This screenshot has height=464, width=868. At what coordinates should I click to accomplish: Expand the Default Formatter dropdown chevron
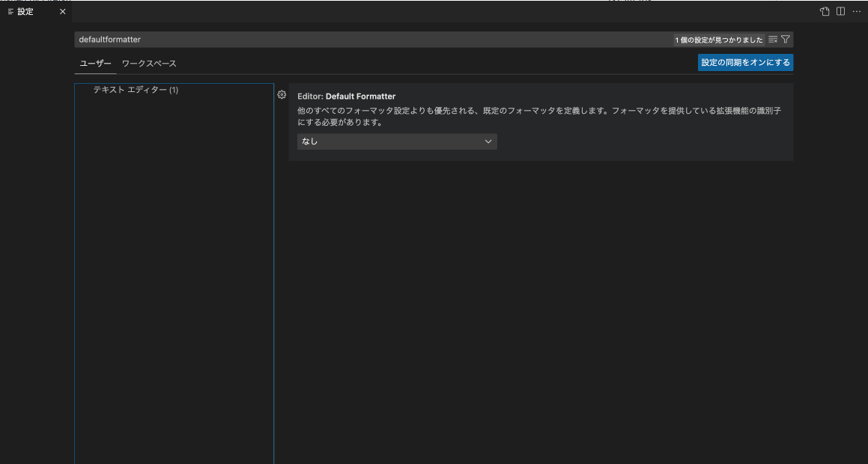click(x=488, y=141)
